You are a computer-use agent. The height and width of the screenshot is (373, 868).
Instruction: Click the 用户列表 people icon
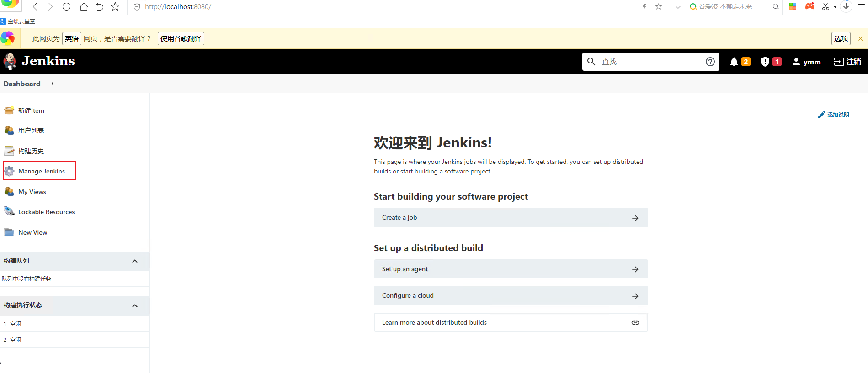(9, 130)
